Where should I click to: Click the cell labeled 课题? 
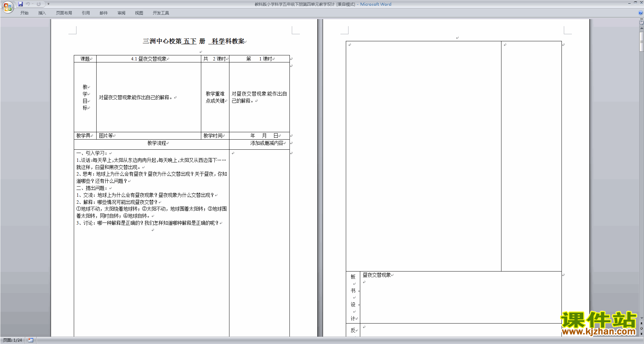(x=85, y=59)
